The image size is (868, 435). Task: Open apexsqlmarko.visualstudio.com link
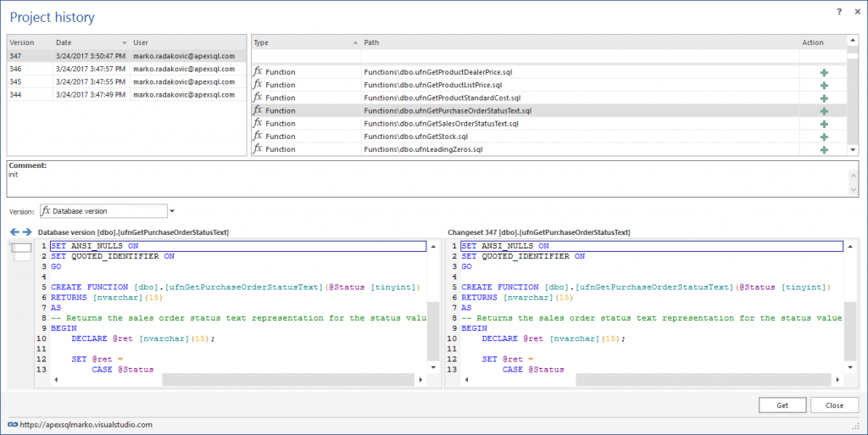pos(86,424)
